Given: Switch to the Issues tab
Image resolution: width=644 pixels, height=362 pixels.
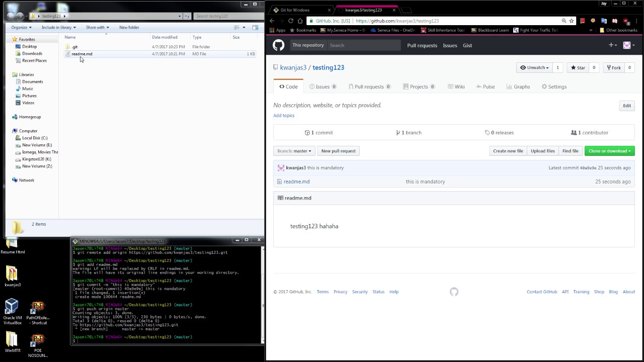Looking at the screenshot, I should (x=323, y=86).
